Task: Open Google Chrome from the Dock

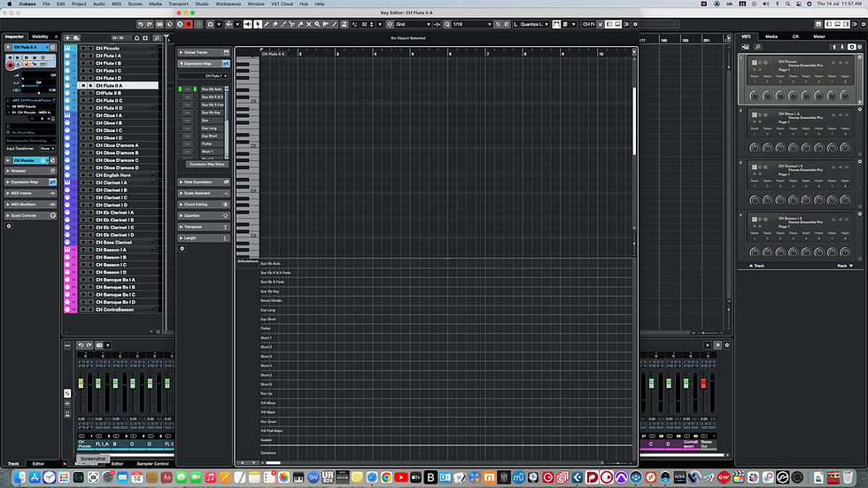Action: (x=386, y=477)
